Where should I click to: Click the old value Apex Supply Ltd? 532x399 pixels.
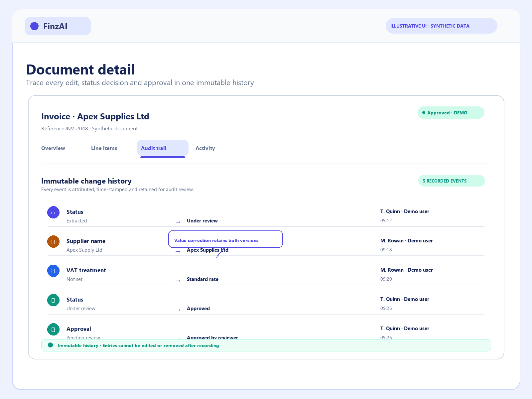[84, 250]
